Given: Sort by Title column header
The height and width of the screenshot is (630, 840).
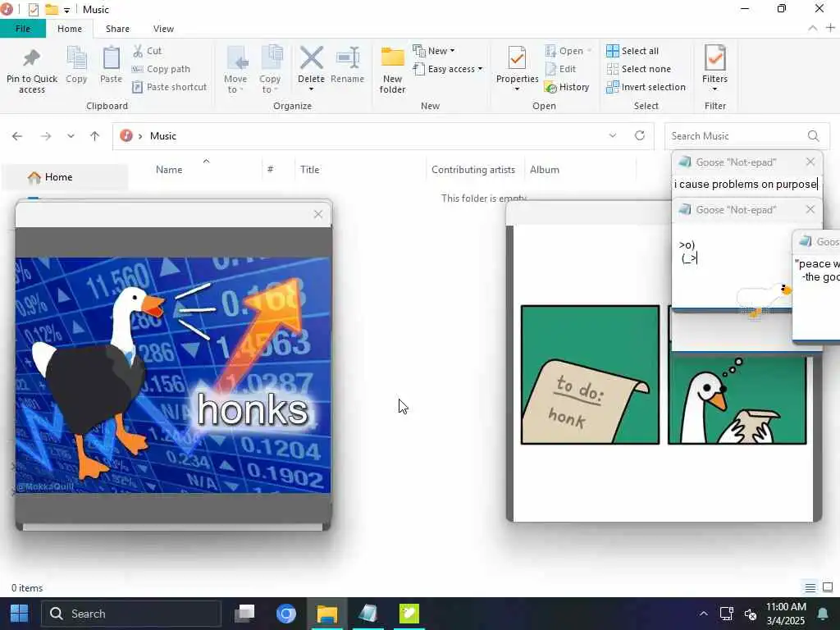Looking at the screenshot, I should pos(309,170).
